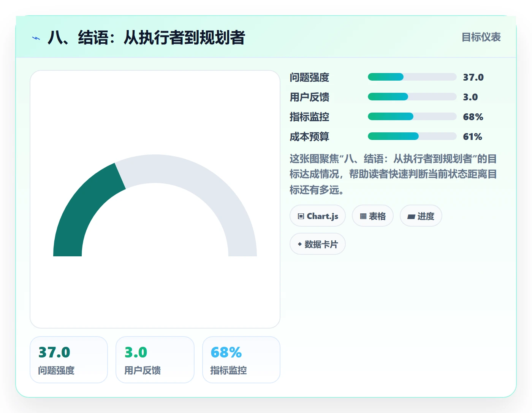Click the 进度 chip bar icon
This screenshot has height=413, width=532.
(x=411, y=217)
